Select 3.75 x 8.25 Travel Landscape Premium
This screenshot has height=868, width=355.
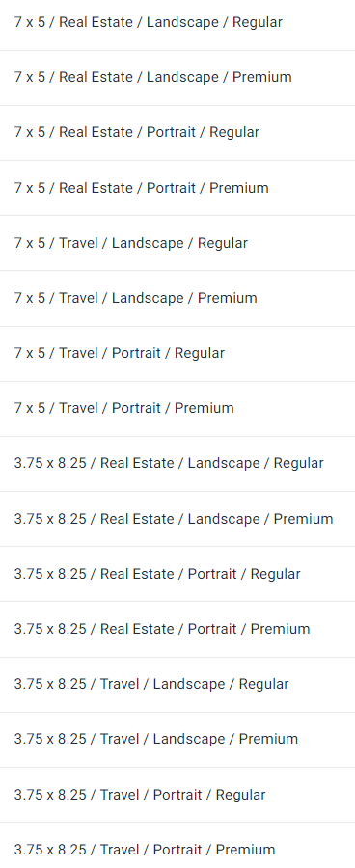click(177, 740)
